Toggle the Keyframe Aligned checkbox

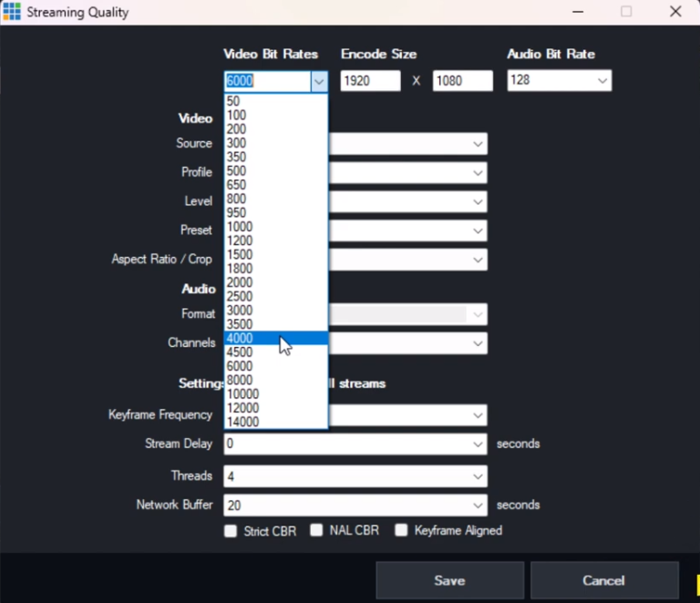(401, 530)
